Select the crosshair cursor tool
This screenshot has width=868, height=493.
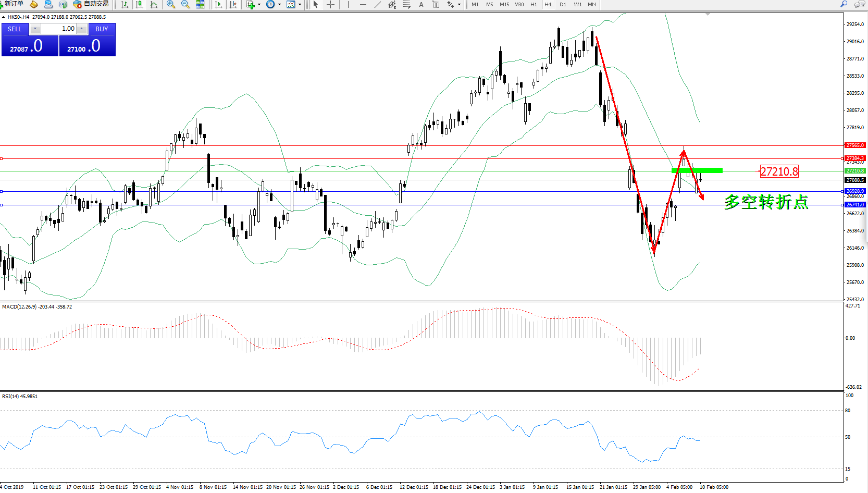click(330, 5)
